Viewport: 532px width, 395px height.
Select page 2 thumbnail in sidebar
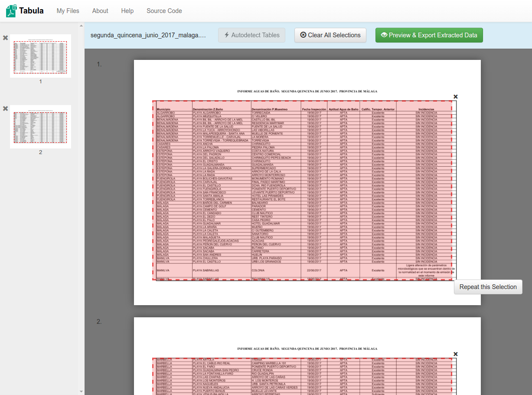[x=40, y=127]
